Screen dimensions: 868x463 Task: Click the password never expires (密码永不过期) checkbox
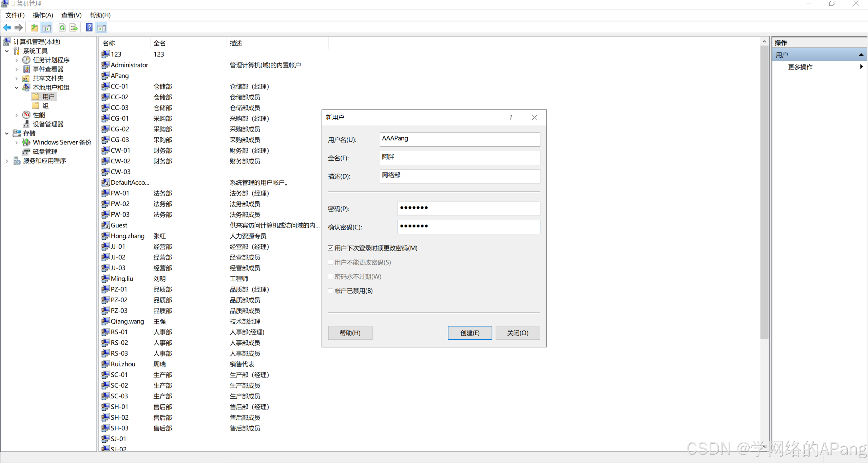tap(331, 277)
